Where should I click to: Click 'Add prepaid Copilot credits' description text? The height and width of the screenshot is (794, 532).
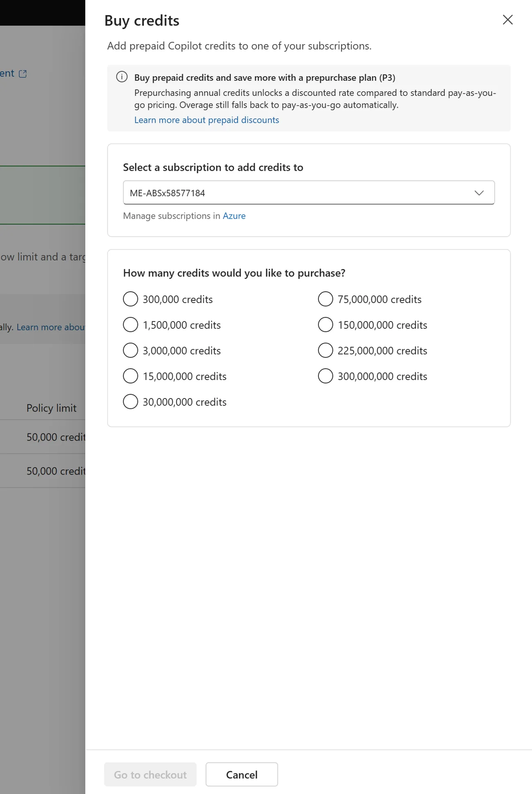tap(239, 46)
